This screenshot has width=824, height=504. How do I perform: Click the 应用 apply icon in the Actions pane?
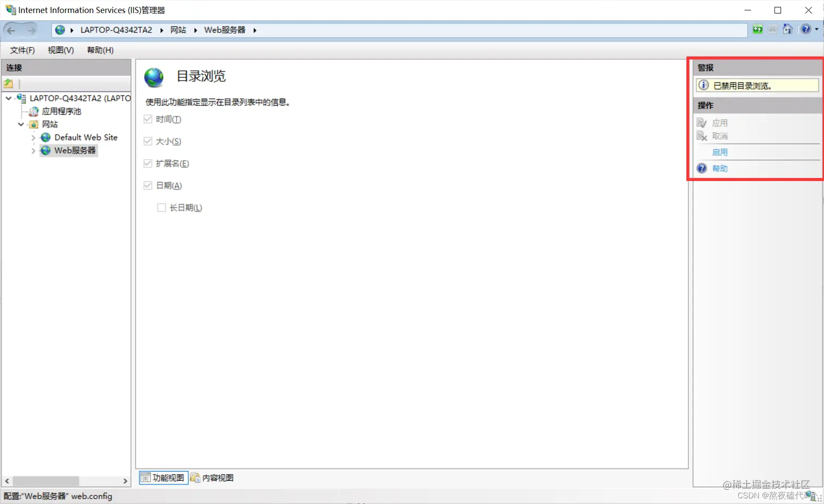point(702,123)
